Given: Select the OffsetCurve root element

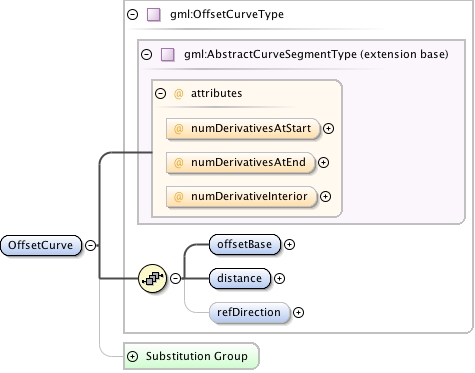Looking at the screenshot, I should [41, 246].
